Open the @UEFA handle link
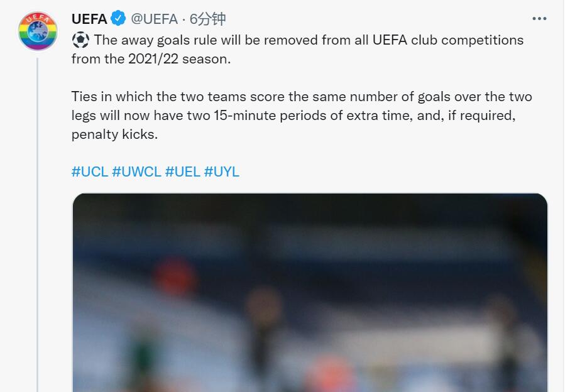 pyautogui.click(x=155, y=19)
